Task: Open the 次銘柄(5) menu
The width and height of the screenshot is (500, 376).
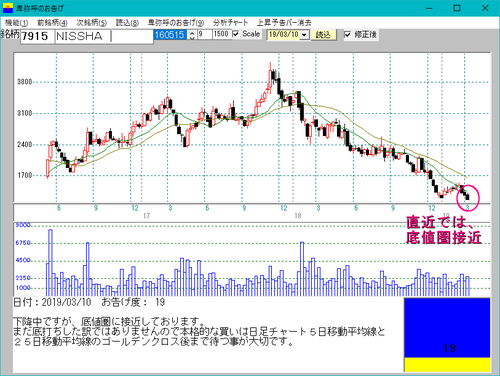Action: tap(92, 23)
